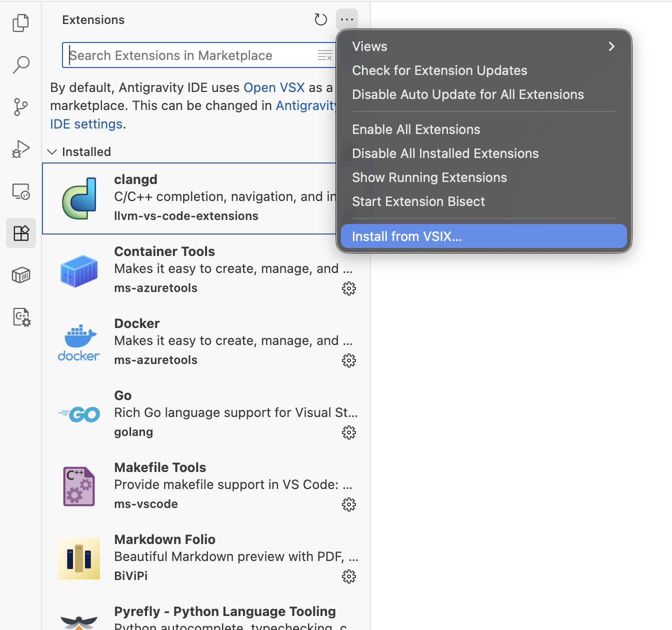672x630 pixels.
Task: Open the Views menu entry
Action: pyautogui.click(x=484, y=46)
